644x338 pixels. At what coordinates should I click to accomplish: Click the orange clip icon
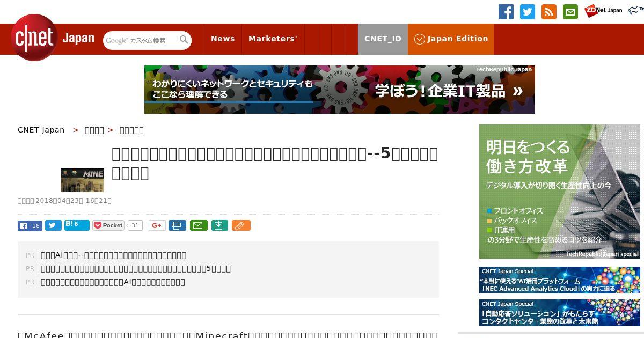pos(241,225)
